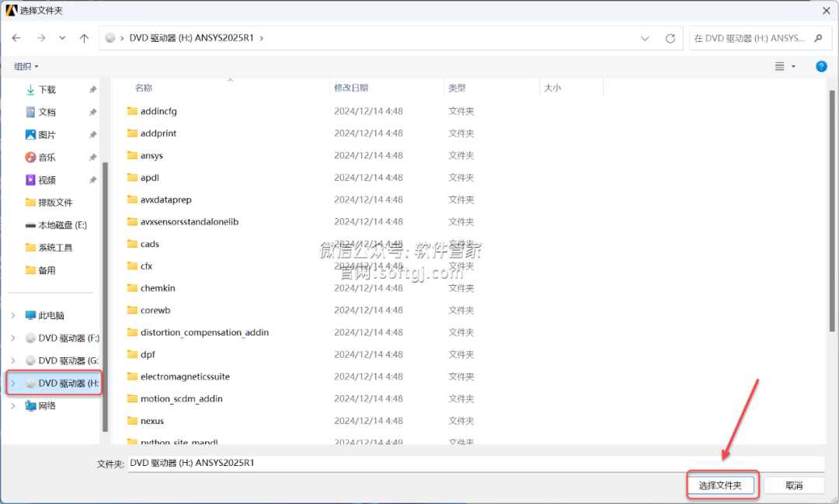Expand DVD 驱动器 (G:) tree node
The width and height of the screenshot is (839, 504).
point(13,360)
